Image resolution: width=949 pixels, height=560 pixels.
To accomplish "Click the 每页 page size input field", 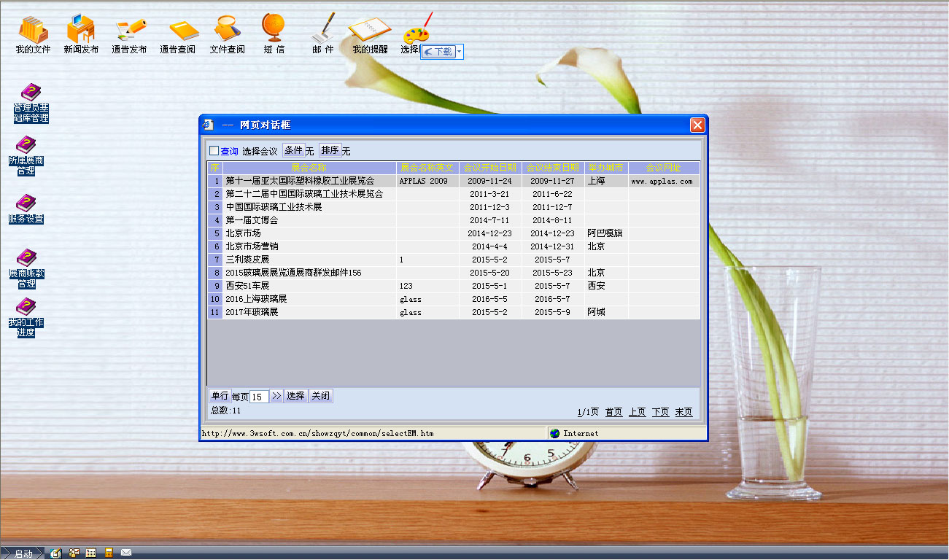I will coord(259,397).
